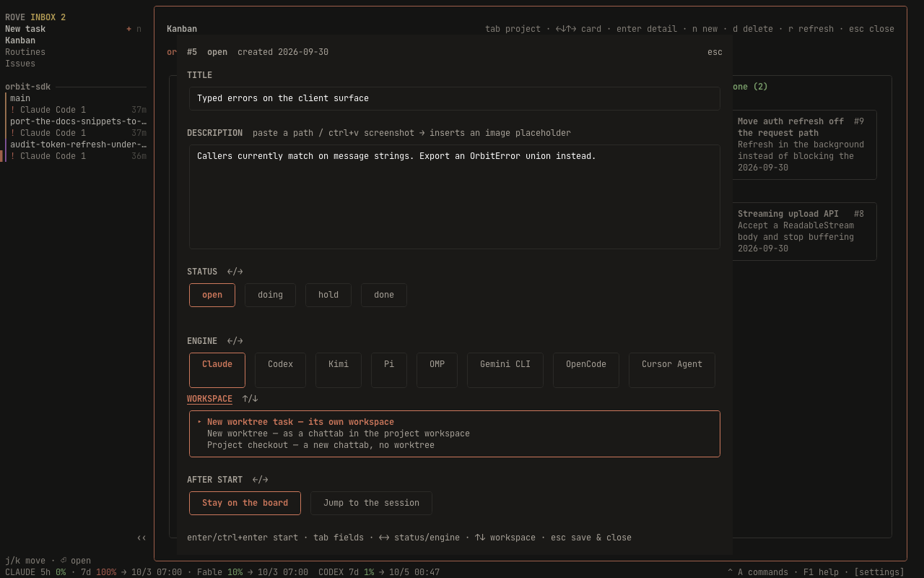Click the STATUS section label
The width and height of the screenshot is (924, 578).
coord(202,272)
